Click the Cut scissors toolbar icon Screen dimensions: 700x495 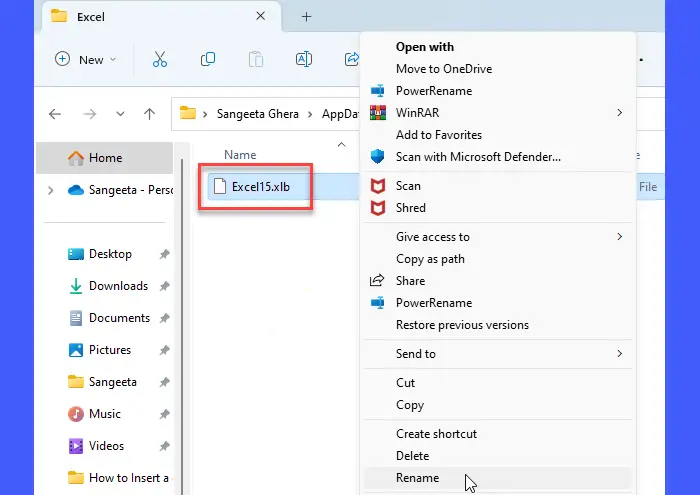[160, 59]
